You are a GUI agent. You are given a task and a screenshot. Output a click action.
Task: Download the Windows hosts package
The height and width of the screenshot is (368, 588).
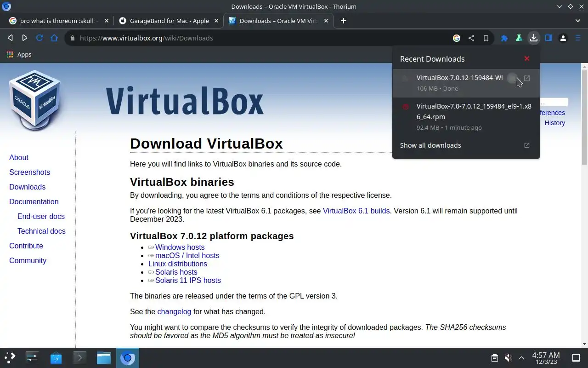pos(180,247)
